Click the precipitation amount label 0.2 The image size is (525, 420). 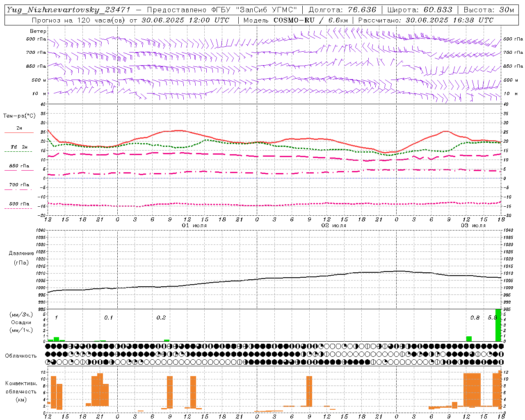161,318
